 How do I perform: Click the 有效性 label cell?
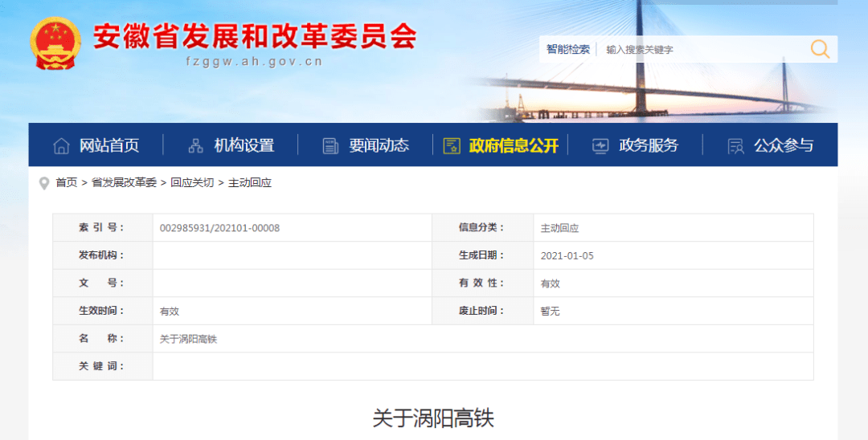click(x=483, y=283)
